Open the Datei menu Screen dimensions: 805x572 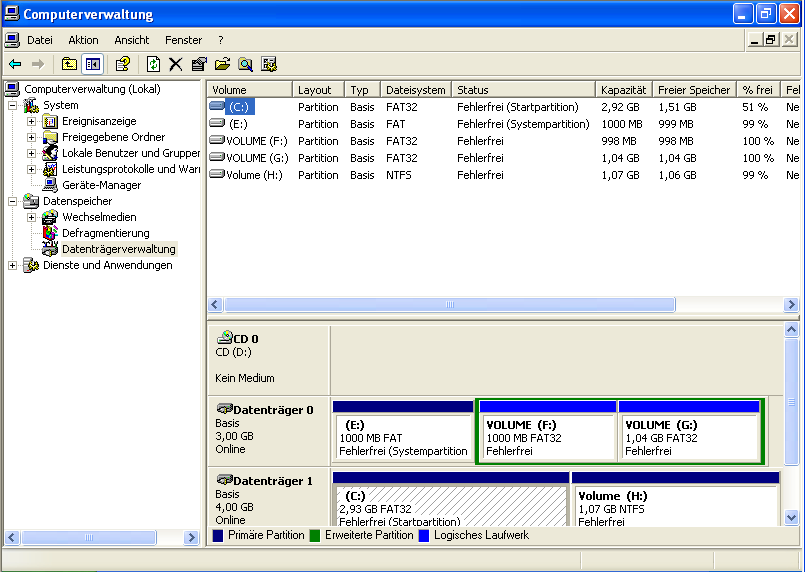coord(40,40)
